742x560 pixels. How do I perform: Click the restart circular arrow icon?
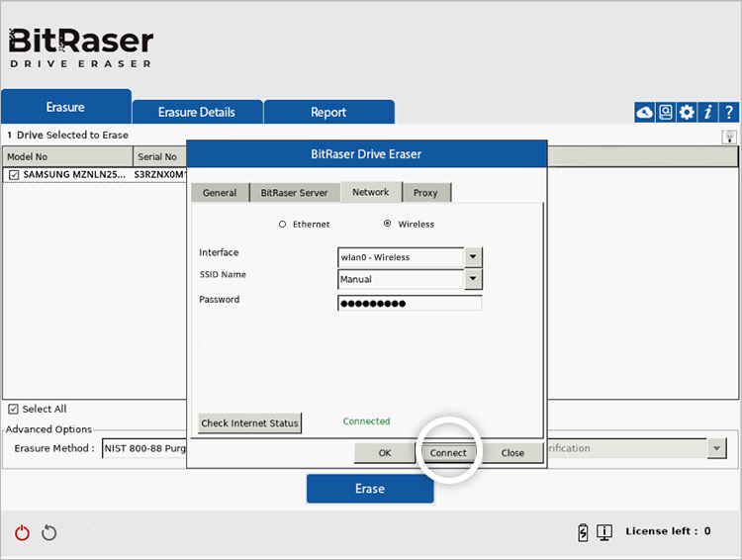[48, 532]
